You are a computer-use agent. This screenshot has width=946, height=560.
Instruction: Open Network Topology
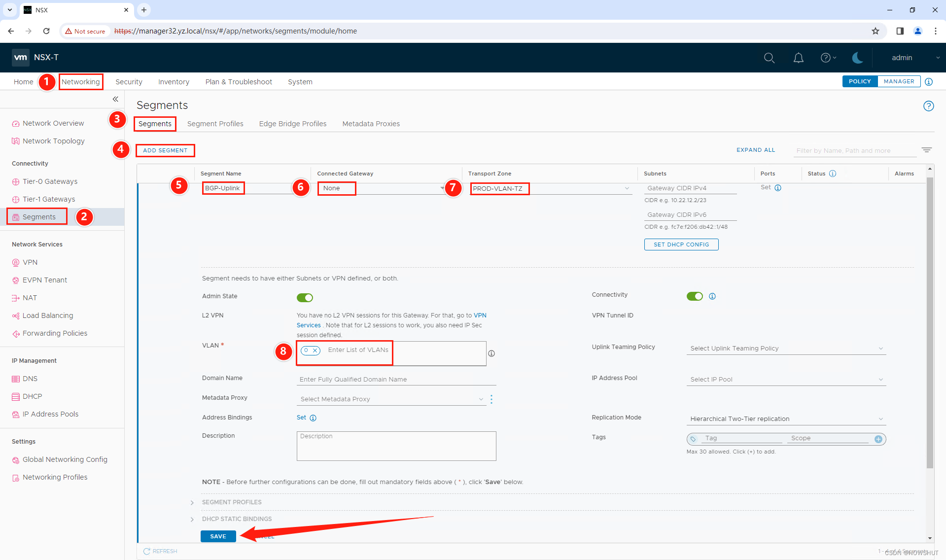click(54, 141)
